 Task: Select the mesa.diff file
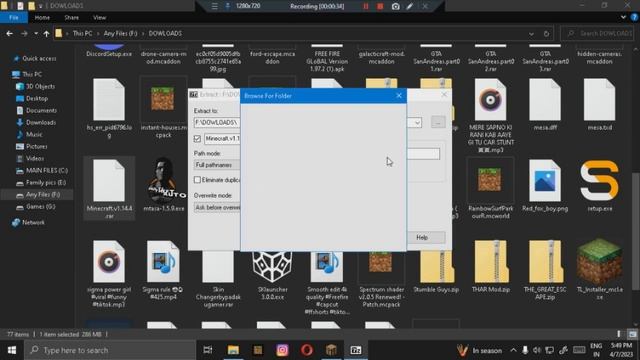click(x=545, y=104)
